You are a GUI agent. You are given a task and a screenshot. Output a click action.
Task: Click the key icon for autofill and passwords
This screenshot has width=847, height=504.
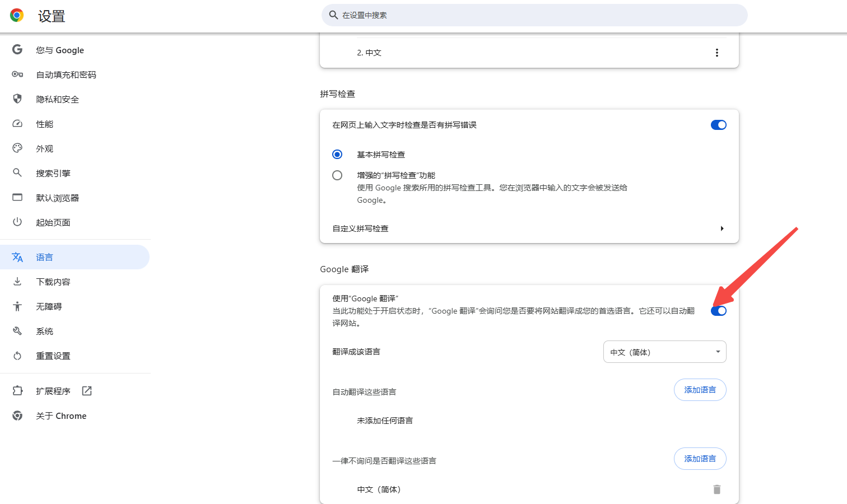[x=17, y=74]
